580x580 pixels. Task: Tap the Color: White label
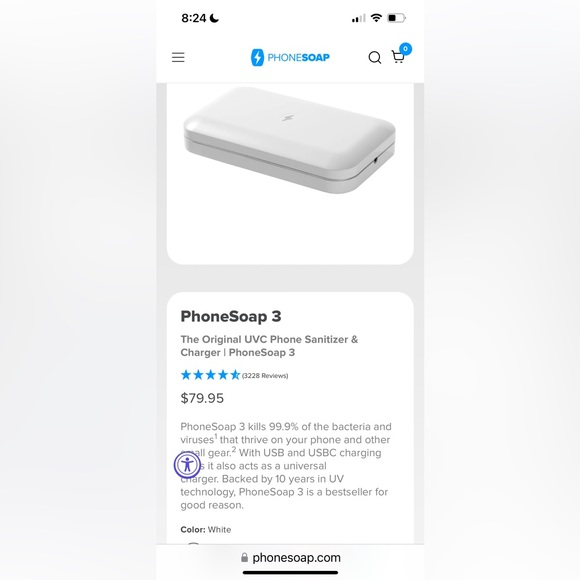pos(206,530)
